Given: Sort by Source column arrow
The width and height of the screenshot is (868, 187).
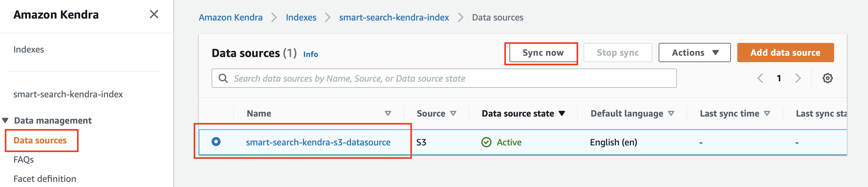Looking at the screenshot, I should click(453, 113).
